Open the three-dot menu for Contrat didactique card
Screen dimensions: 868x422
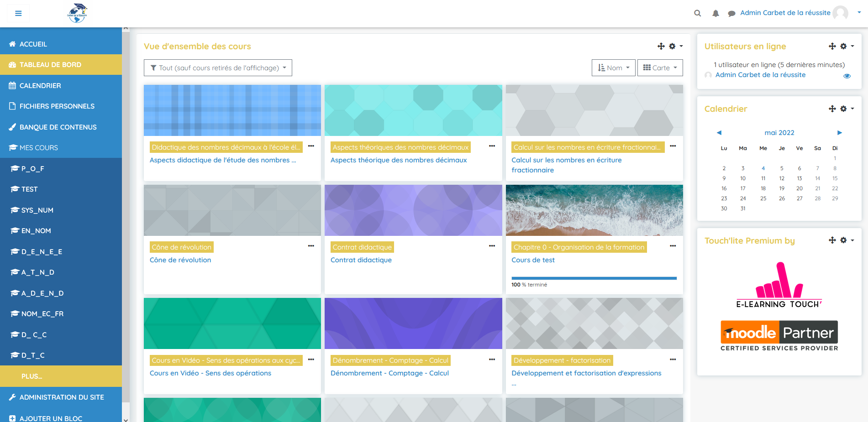coord(492,246)
